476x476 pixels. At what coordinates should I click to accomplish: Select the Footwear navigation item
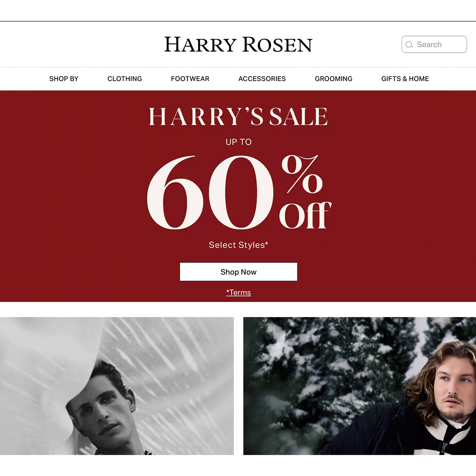[190, 79]
